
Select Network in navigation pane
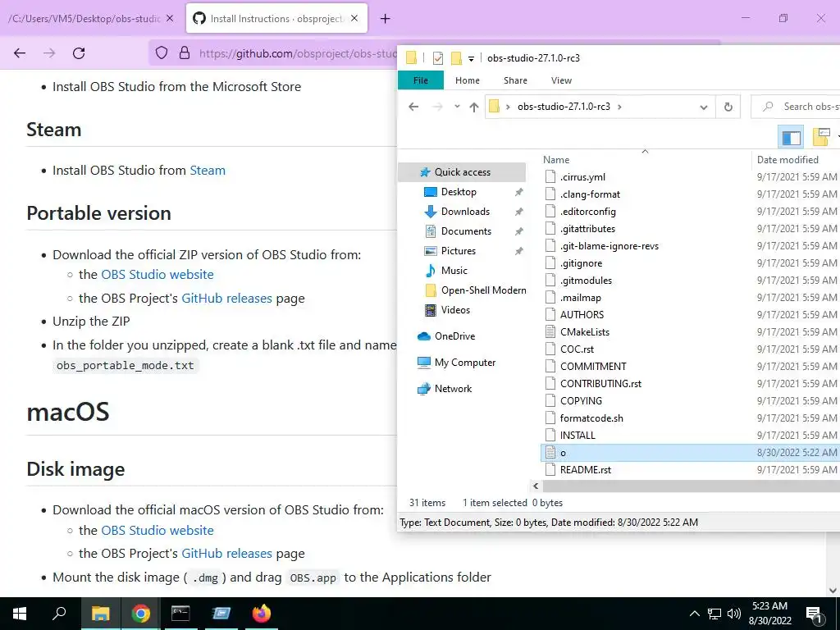[x=453, y=389]
